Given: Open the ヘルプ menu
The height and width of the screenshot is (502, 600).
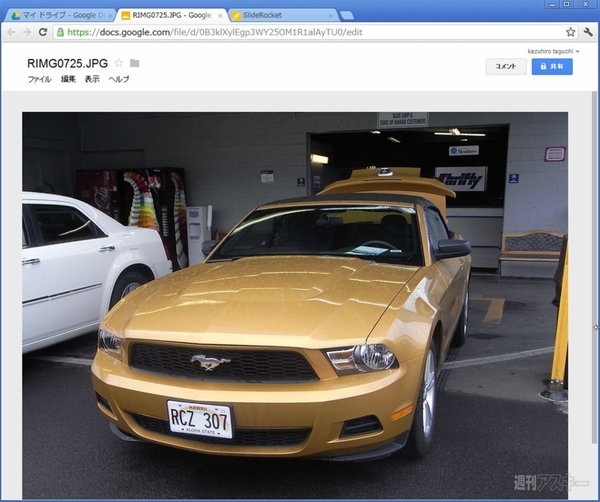Looking at the screenshot, I should 119,79.
